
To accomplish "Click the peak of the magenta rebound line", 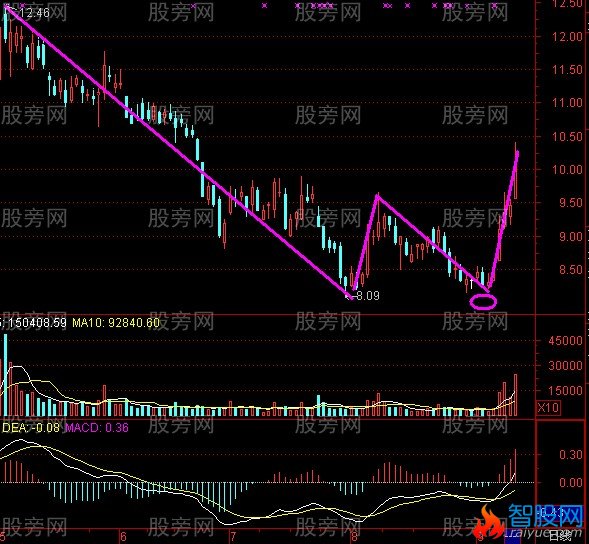I will click(x=378, y=196).
